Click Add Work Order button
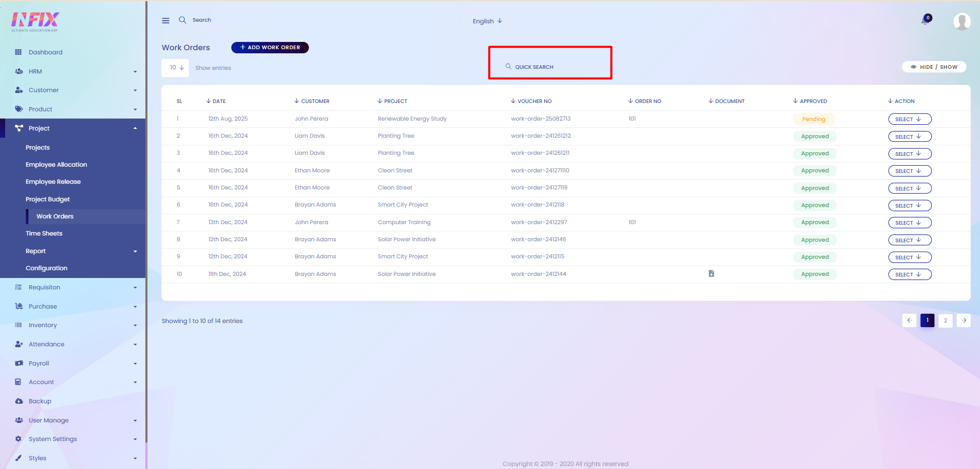980x469 pixels. point(270,48)
